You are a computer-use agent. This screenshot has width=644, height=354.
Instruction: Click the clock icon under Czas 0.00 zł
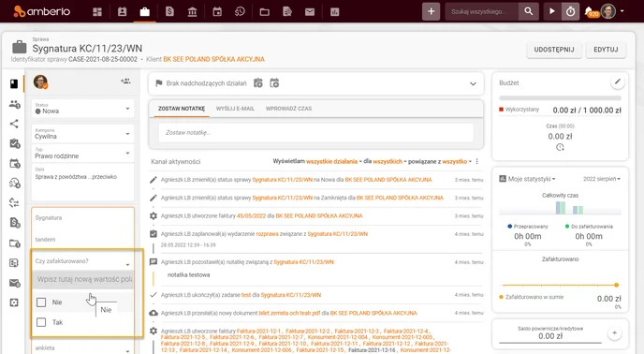560,147
